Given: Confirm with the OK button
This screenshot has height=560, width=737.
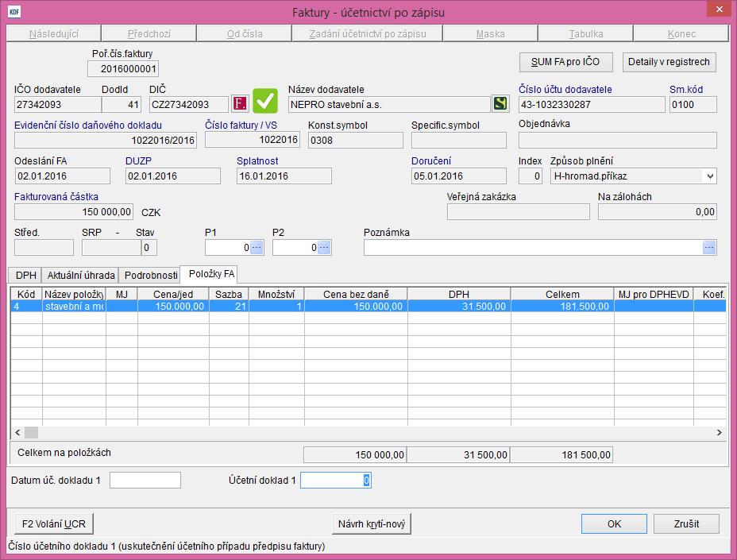Looking at the screenshot, I should (614, 523).
